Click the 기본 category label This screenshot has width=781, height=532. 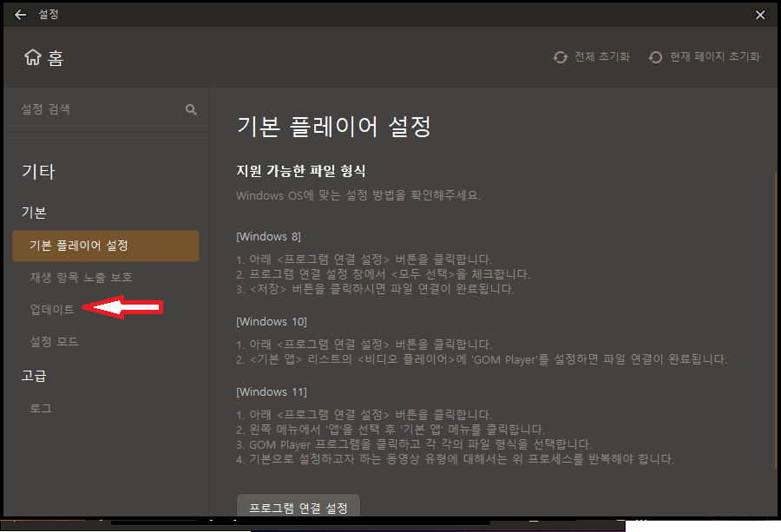pyautogui.click(x=34, y=213)
